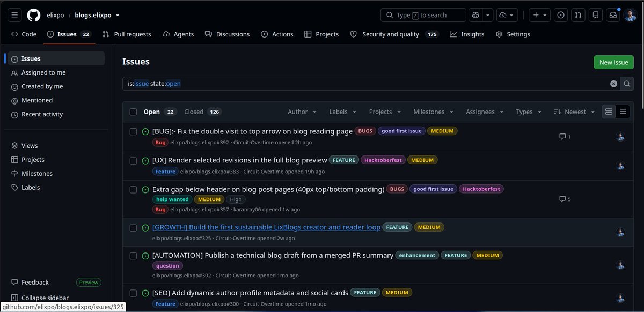Switch to the Discussions tab
Image resolution: width=644 pixels, height=312 pixels.
(227, 34)
